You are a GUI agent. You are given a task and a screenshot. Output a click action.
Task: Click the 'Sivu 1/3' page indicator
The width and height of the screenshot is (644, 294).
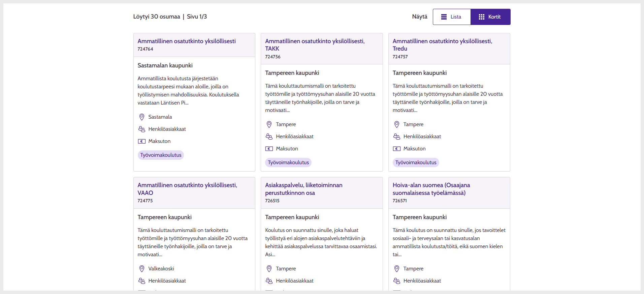pyautogui.click(x=197, y=17)
